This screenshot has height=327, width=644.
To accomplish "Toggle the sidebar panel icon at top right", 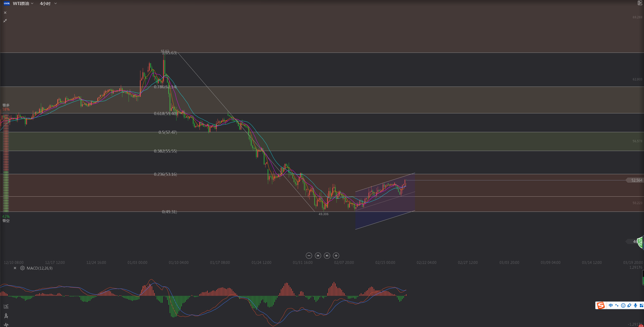I will [x=640, y=3].
